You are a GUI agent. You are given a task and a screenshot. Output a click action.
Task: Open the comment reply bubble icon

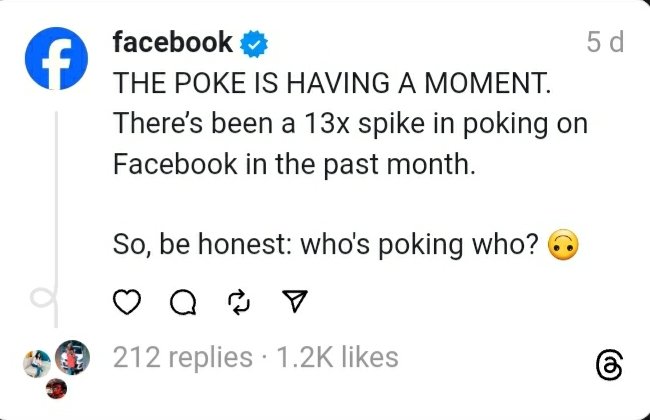(181, 304)
